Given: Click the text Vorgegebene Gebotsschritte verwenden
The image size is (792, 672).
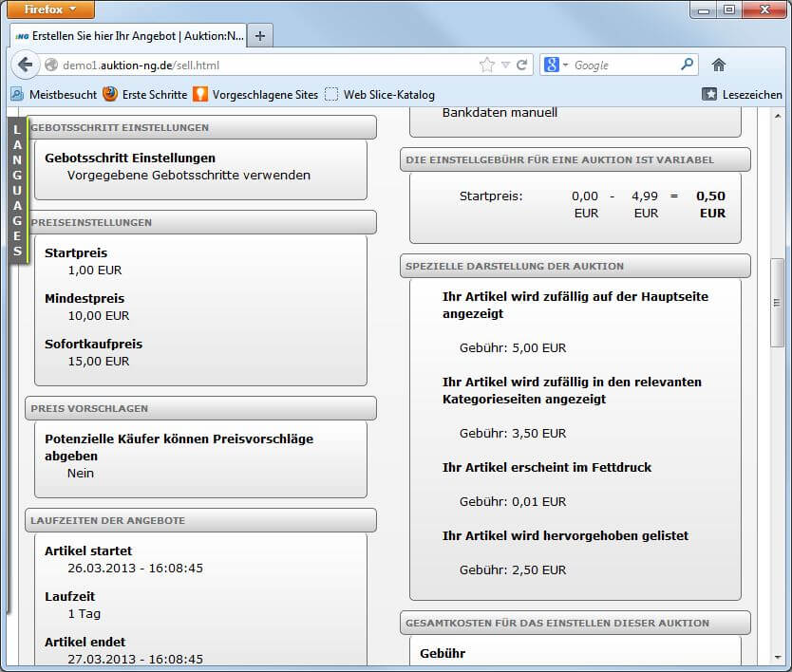Looking at the screenshot, I should pyautogui.click(x=189, y=176).
